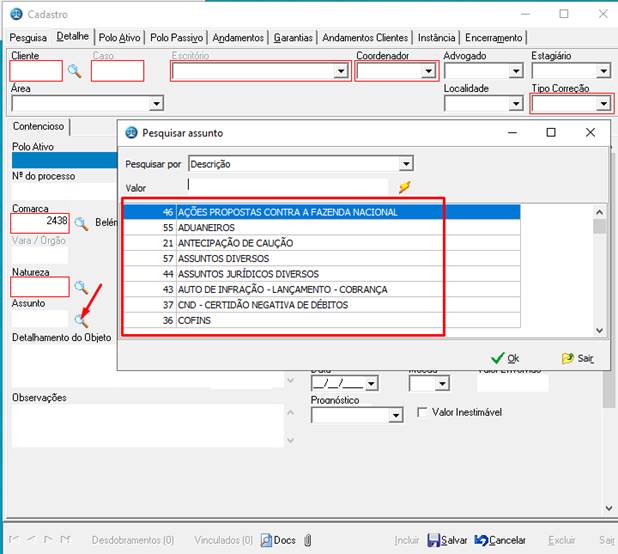Confirm with the Ok button
The width and height of the screenshot is (618, 554).
click(505, 358)
